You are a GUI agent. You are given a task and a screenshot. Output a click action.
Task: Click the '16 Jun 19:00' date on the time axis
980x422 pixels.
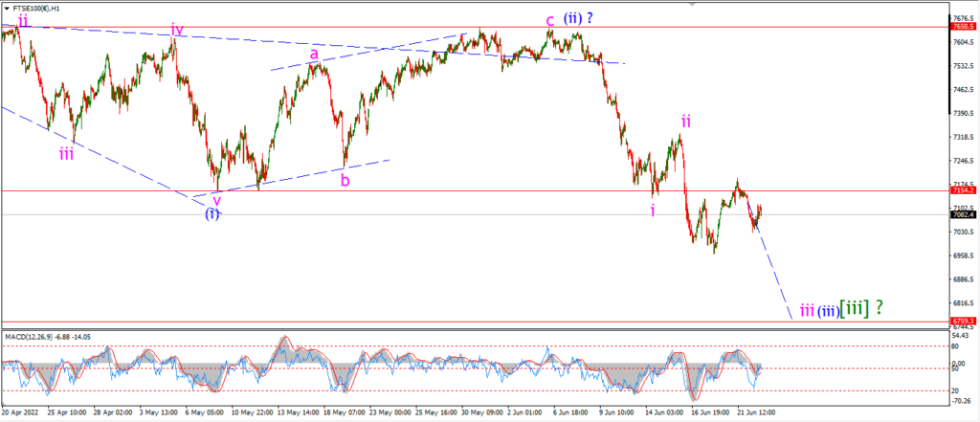tap(709, 413)
